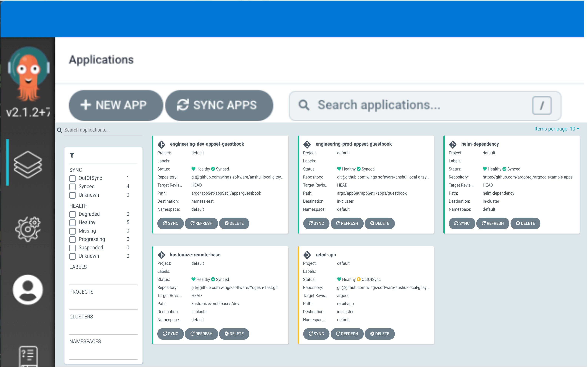Open kustomize-remote-base application title
The height and width of the screenshot is (367, 588).
pos(195,255)
